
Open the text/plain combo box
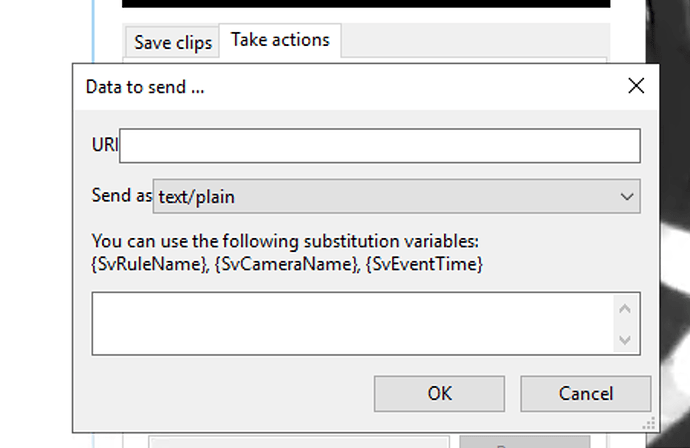[x=396, y=196]
